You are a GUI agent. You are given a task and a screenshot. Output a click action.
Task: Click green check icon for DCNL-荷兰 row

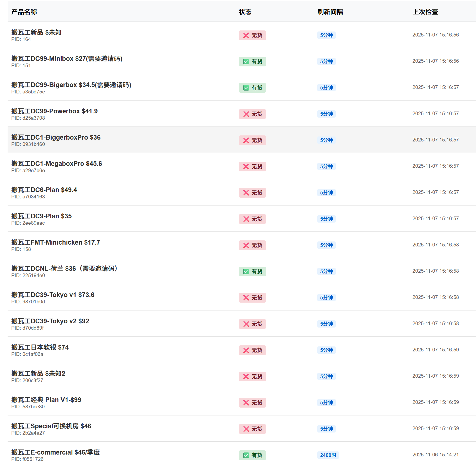246,272
